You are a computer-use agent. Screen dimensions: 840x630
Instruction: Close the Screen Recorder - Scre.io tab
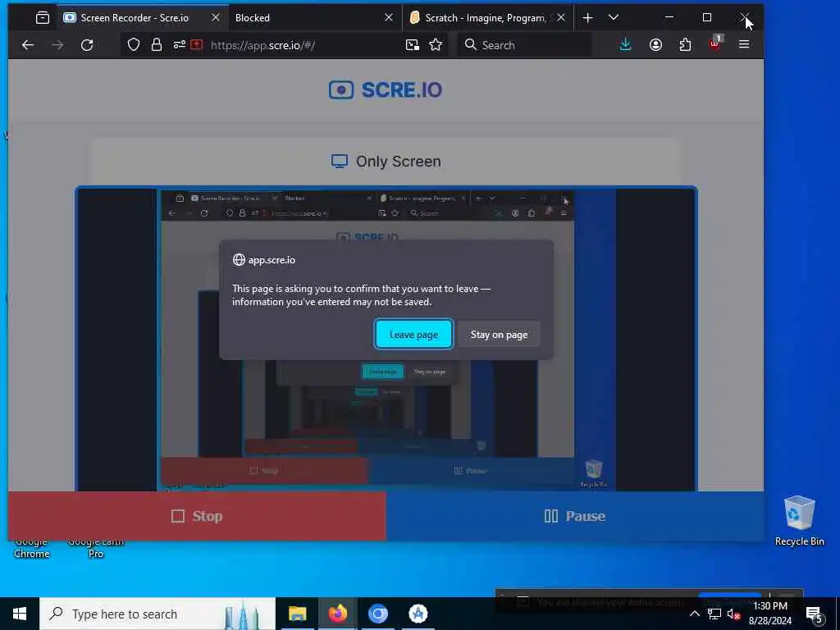tap(216, 18)
